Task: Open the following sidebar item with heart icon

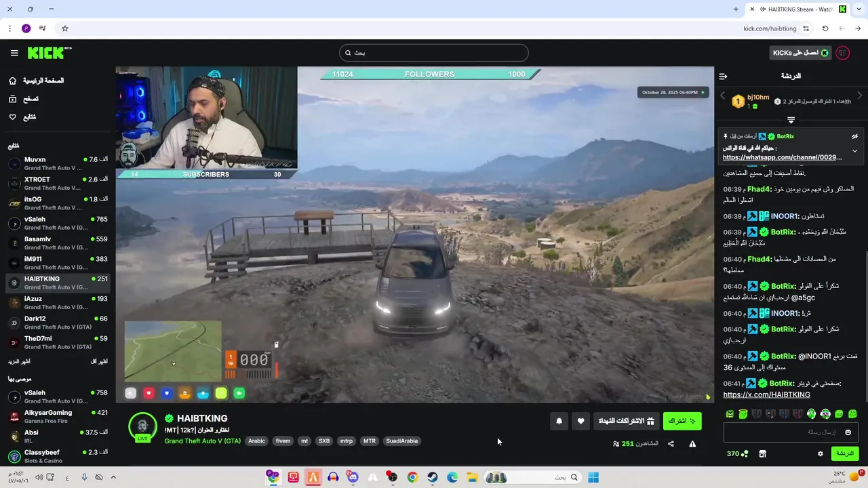Action: point(22,117)
